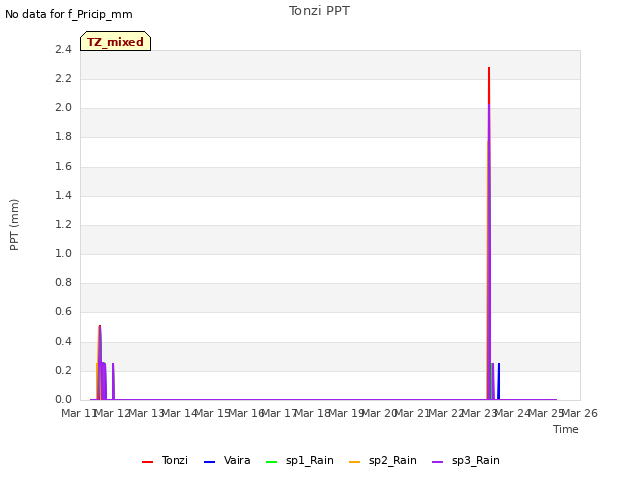640x480 pixels.
Task: Click the Mar 14 x-axis tick label
Action: tap(179, 413)
